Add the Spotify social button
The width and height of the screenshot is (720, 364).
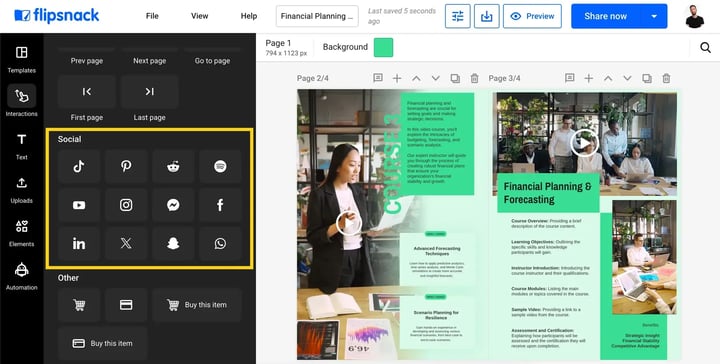(x=220, y=167)
